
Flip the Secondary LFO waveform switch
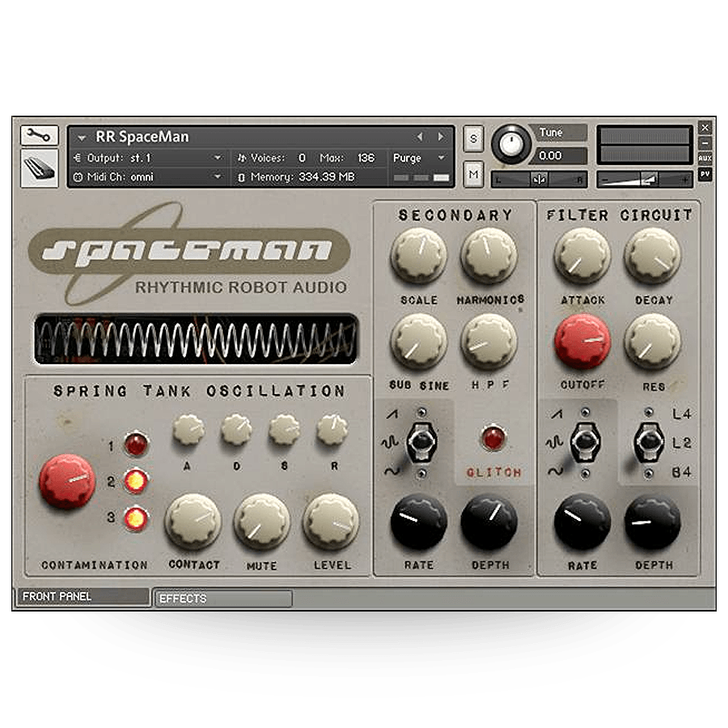(x=421, y=442)
